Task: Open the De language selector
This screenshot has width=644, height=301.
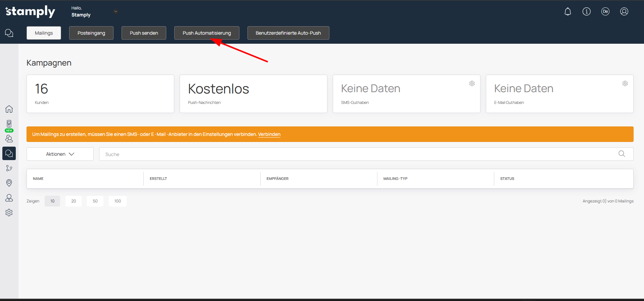Action: (x=605, y=12)
